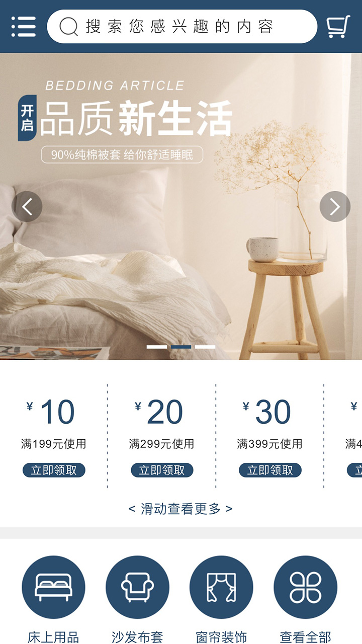Select the third banner slide indicator

(205, 347)
